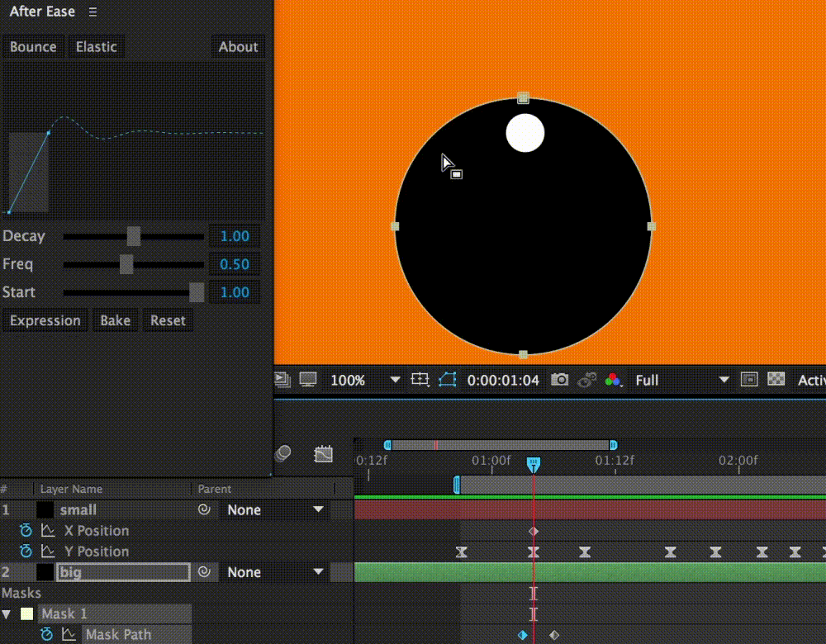826x644 pixels.
Task: Select the bottom mask vertex on the big circle
Action: [523, 354]
